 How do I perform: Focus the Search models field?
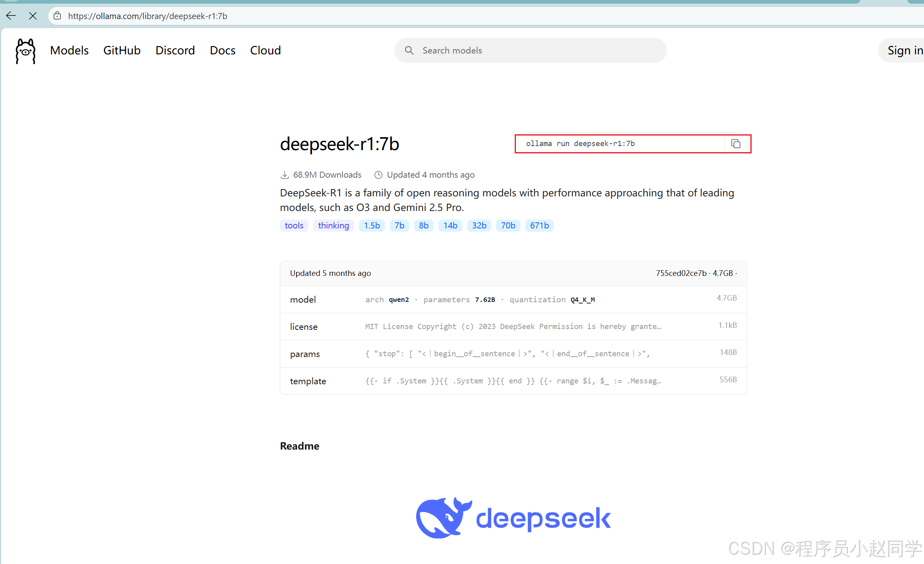pyautogui.click(x=535, y=50)
